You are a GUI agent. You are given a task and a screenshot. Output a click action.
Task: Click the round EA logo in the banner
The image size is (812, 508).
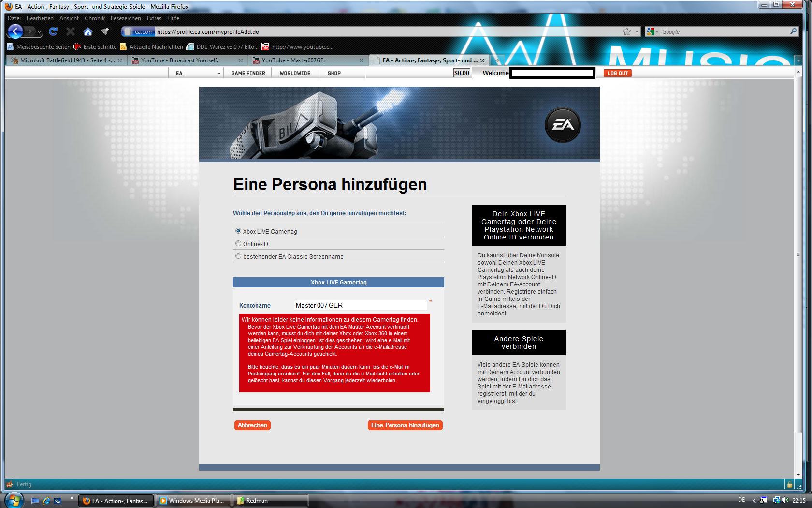563,125
